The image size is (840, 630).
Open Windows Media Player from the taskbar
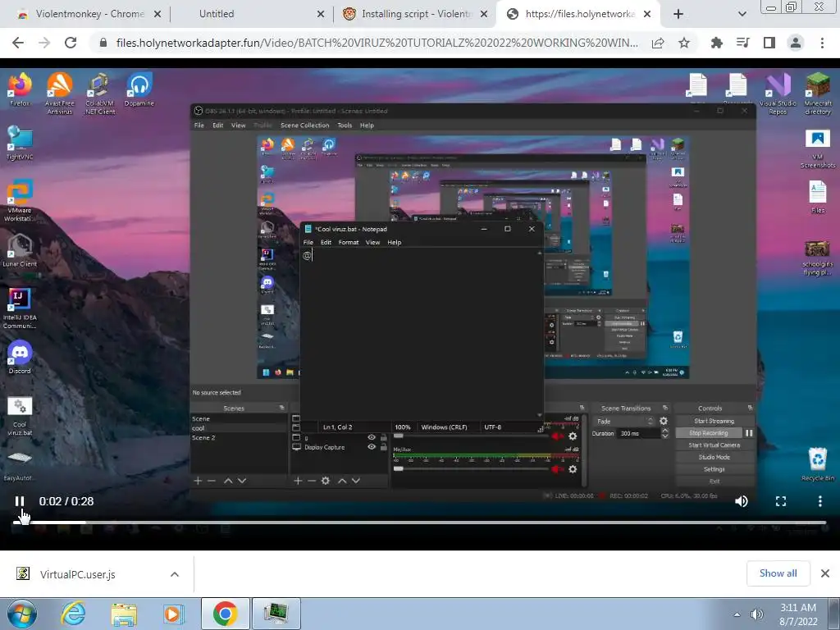point(173,614)
